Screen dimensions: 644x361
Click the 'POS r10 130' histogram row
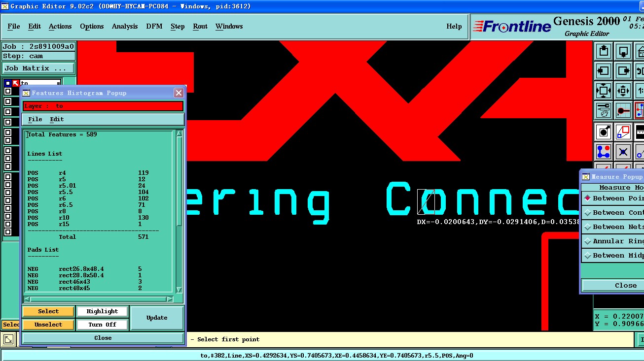click(88, 218)
